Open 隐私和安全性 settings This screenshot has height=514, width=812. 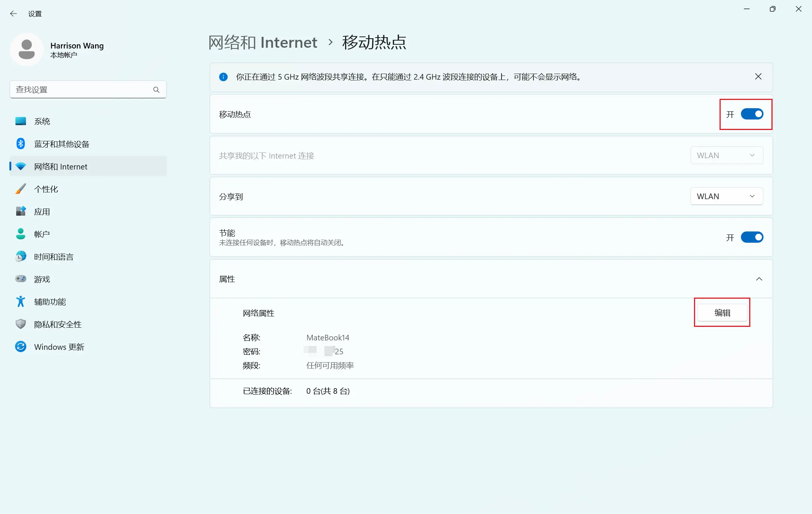click(x=88, y=324)
